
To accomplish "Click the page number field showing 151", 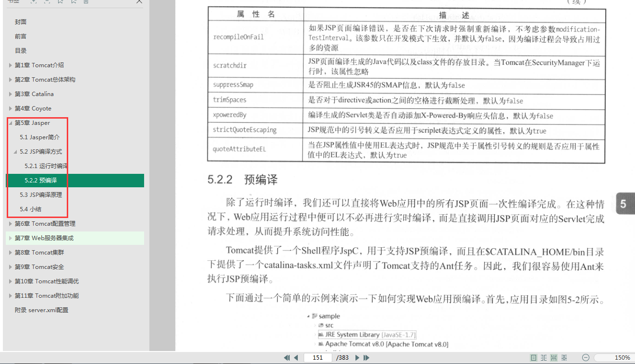I will pyautogui.click(x=318, y=358).
